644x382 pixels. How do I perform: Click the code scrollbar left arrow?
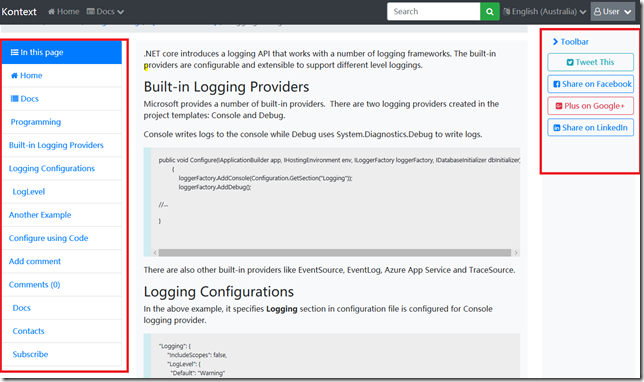click(x=155, y=253)
